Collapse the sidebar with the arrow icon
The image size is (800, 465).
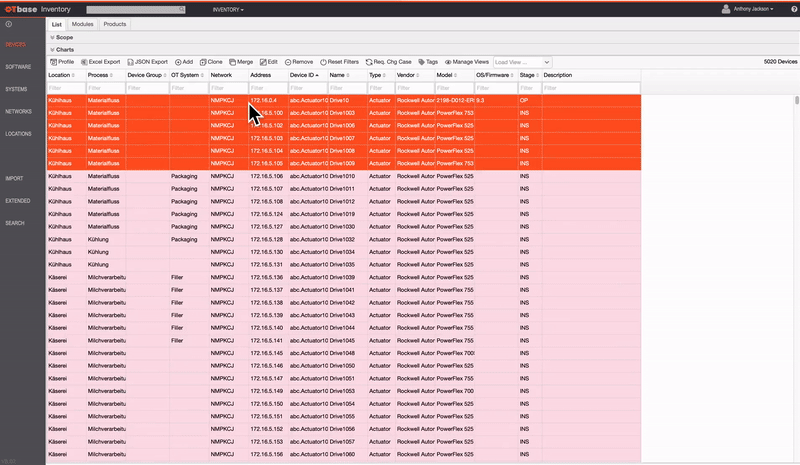[x=9, y=24]
